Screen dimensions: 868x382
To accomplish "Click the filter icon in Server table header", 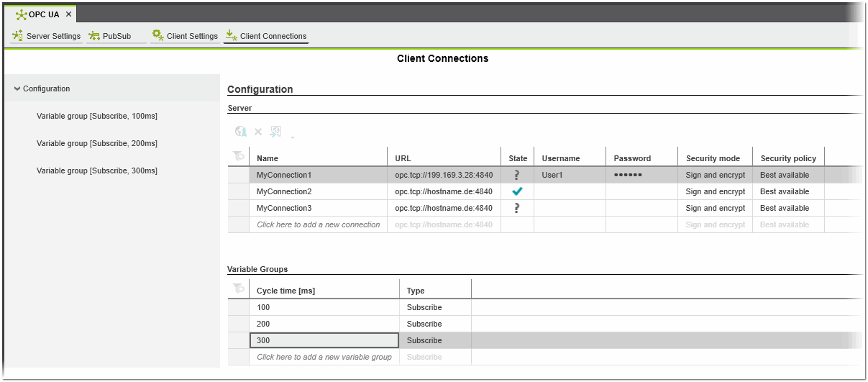I will 239,156.
